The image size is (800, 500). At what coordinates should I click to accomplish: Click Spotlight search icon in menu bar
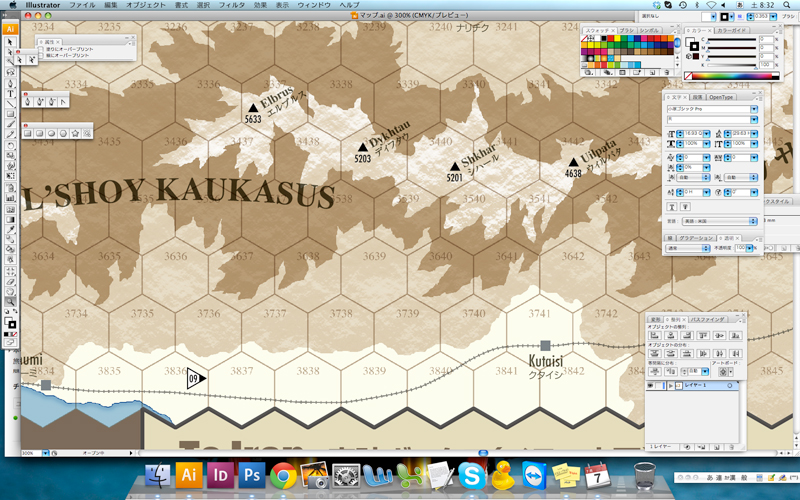click(x=787, y=5)
